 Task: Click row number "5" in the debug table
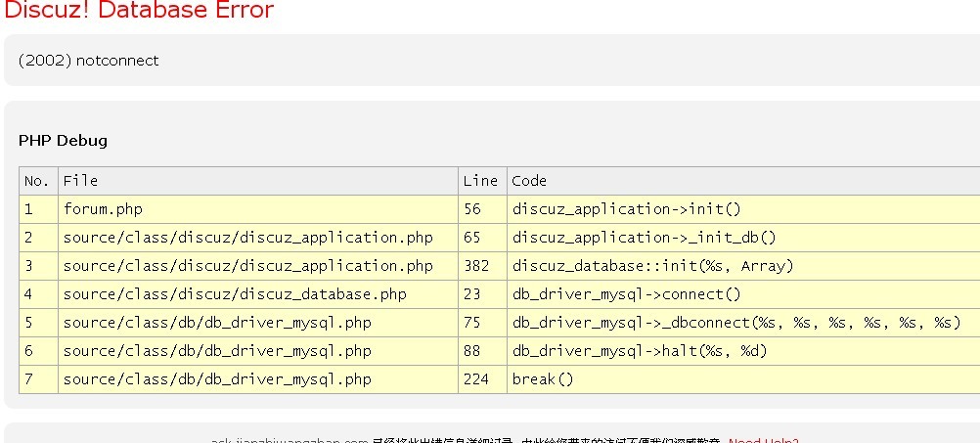pyautogui.click(x=38, y=323)
